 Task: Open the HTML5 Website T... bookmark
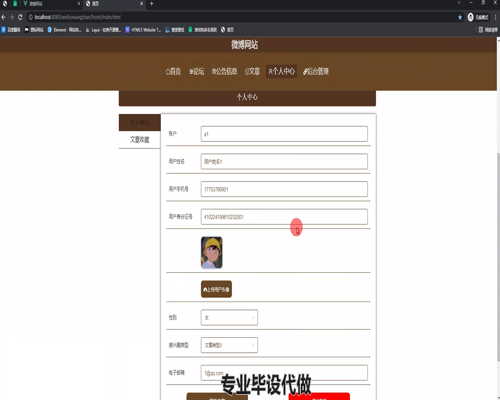click(143, 30)
